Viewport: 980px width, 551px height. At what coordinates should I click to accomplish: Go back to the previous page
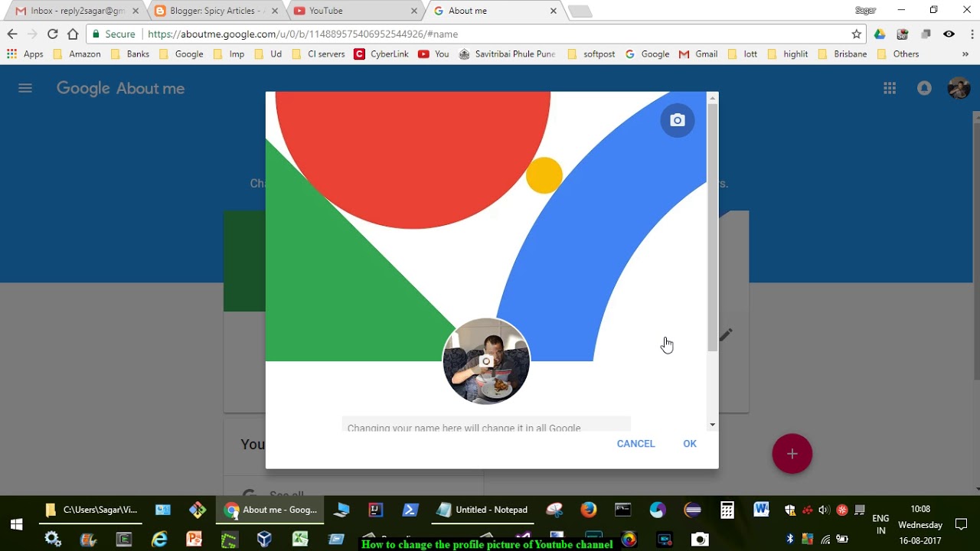click(11, 34)
